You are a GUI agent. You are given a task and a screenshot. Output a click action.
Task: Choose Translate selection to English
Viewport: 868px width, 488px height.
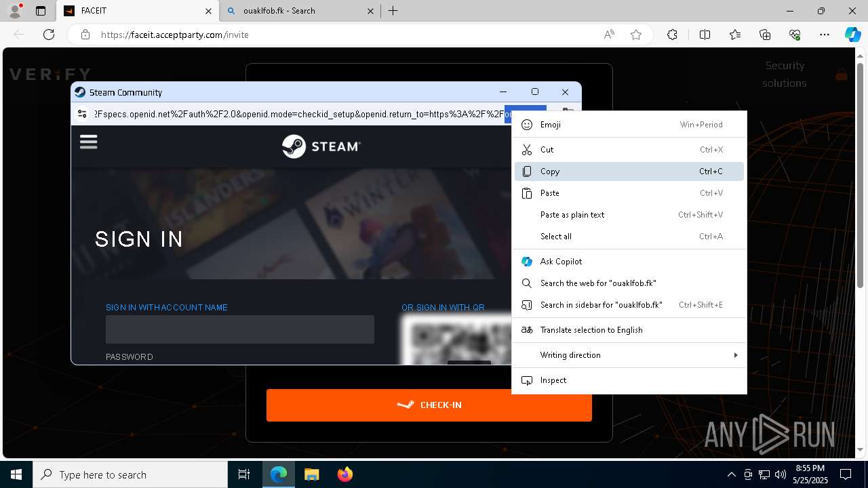click(629, 330)
